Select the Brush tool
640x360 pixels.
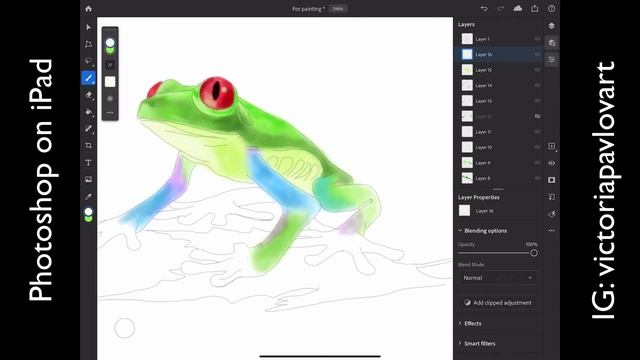[x=89, y=78]
